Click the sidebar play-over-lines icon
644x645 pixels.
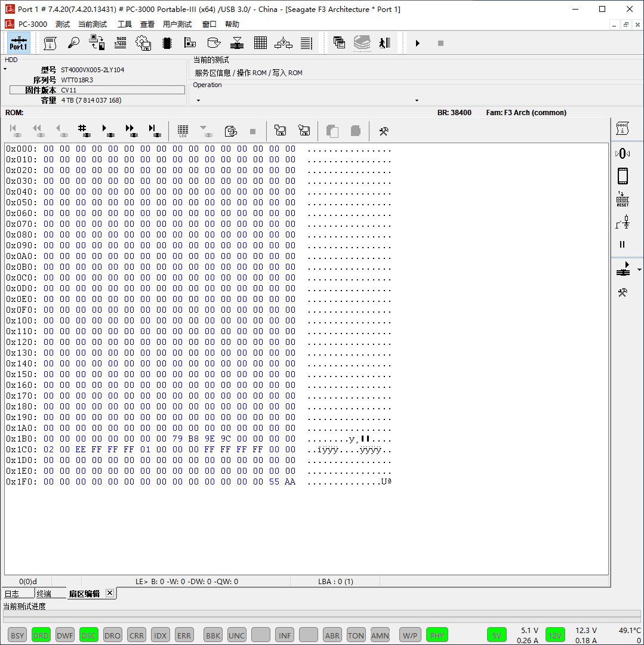(623, 269)
